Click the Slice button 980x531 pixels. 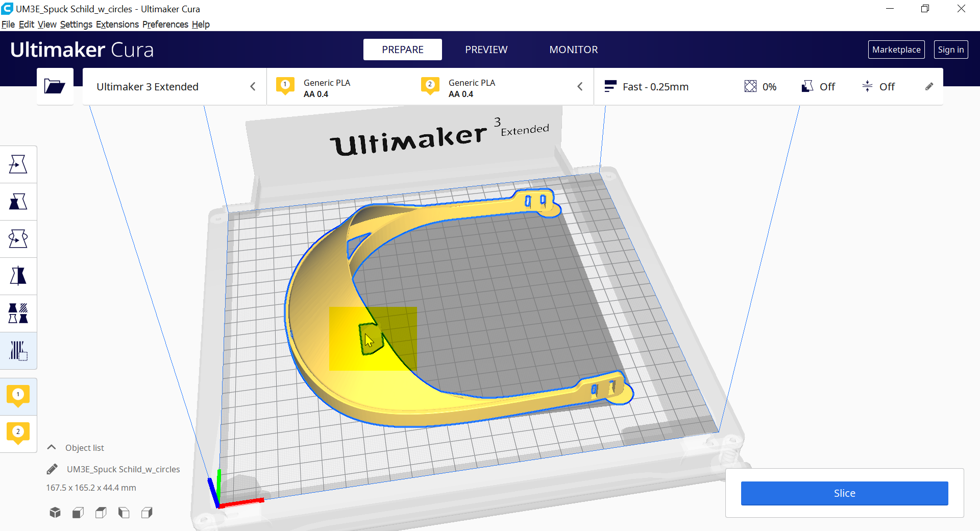point(844,493)
